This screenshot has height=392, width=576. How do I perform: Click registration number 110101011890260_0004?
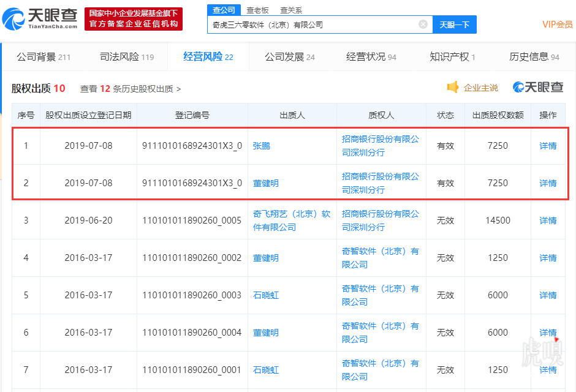click(x=192, y=333)
